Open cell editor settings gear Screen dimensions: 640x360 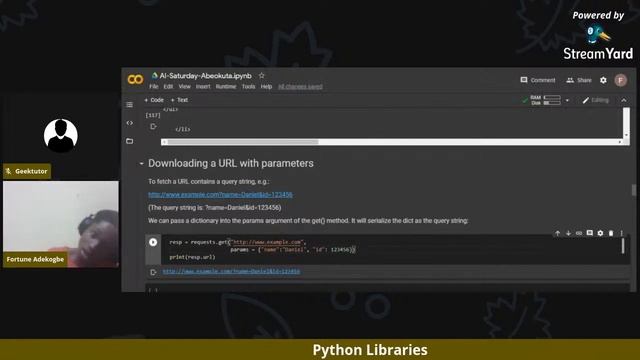pyautogui.click(x=600, y=233)
